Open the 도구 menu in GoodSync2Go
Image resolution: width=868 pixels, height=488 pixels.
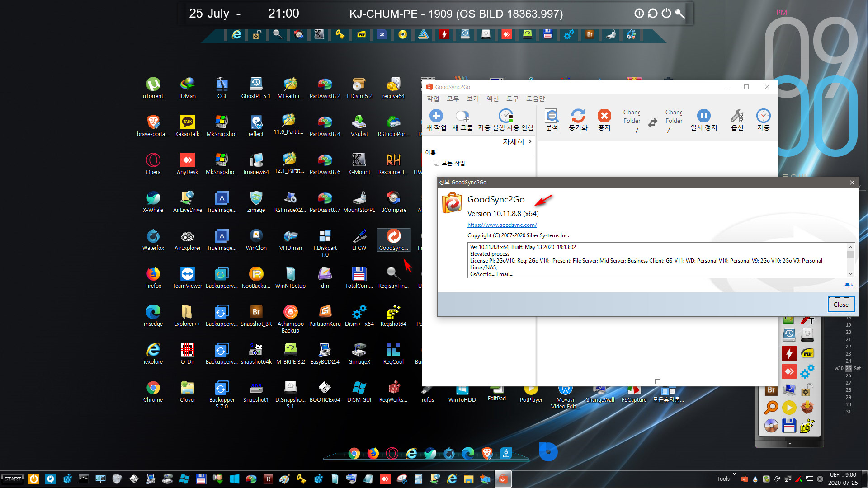click(x=512, y=99)
